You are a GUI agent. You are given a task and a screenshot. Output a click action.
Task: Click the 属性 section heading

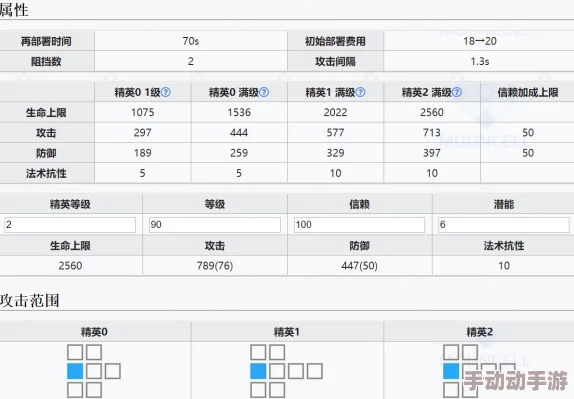(x=14, y=9)
